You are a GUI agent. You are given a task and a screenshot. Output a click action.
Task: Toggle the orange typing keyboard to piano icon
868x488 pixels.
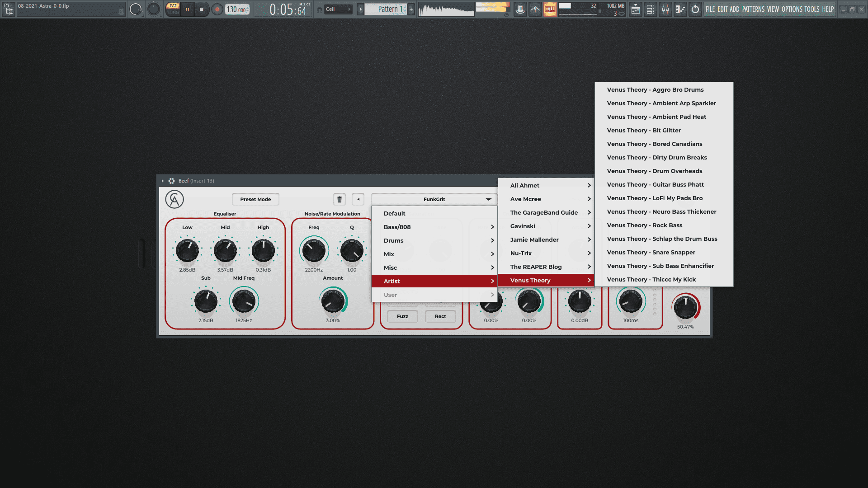point(550,9)
